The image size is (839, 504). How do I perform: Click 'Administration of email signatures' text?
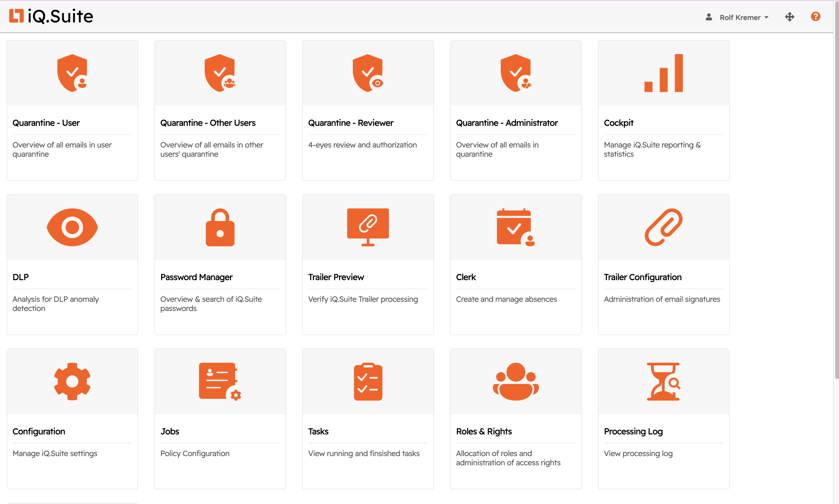tap(662, 299)
